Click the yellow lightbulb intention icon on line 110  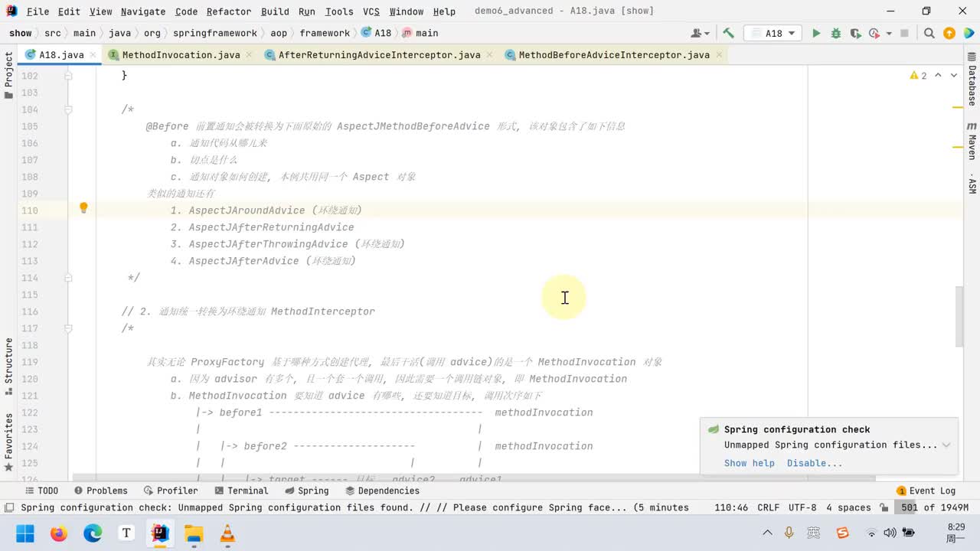tap(83, 208)
